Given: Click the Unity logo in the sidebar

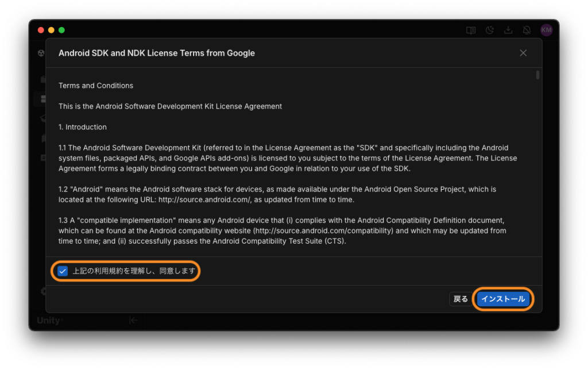Looking at the screenshot, I should click(50, 320).
